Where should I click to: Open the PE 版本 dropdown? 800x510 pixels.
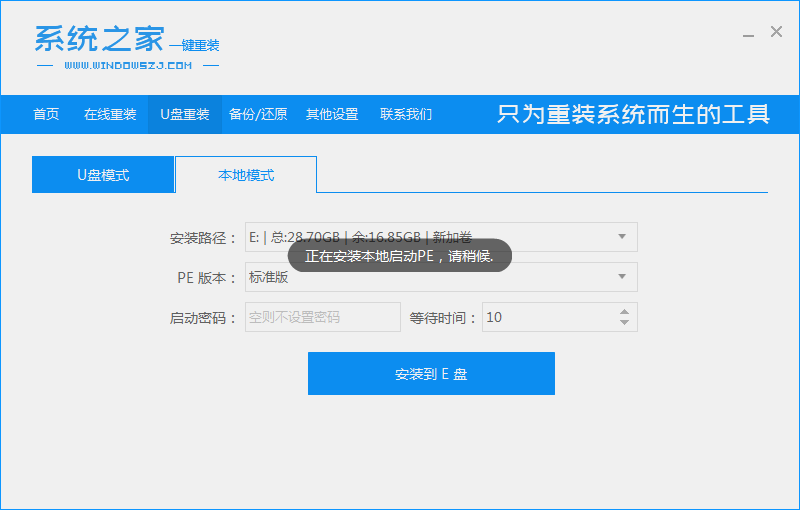[621, 277]
